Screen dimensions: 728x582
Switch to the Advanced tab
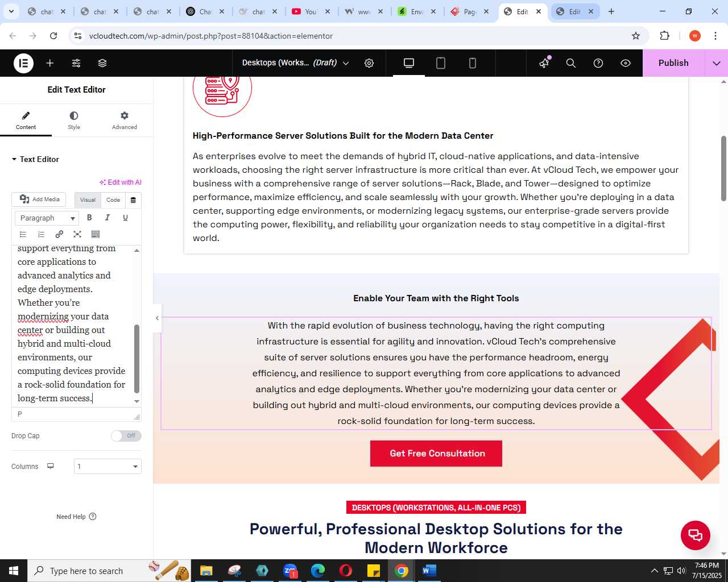(125, 120)
